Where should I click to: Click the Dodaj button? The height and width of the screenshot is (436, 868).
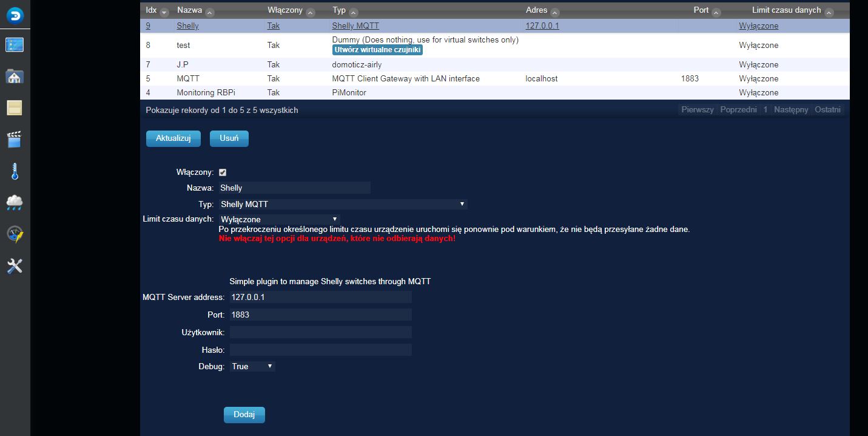pos(244,415)
